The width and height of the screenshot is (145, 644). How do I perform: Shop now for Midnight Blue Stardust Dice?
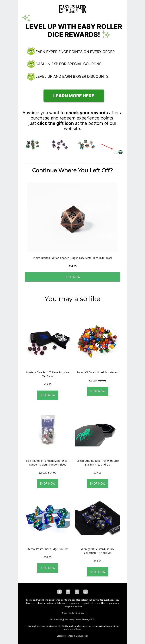tap(97, 572)
